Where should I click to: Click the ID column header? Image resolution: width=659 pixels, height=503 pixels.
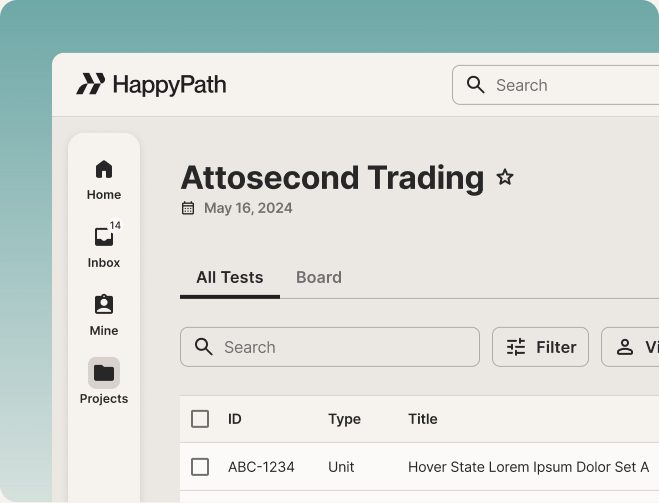click(x=235, y=419)
